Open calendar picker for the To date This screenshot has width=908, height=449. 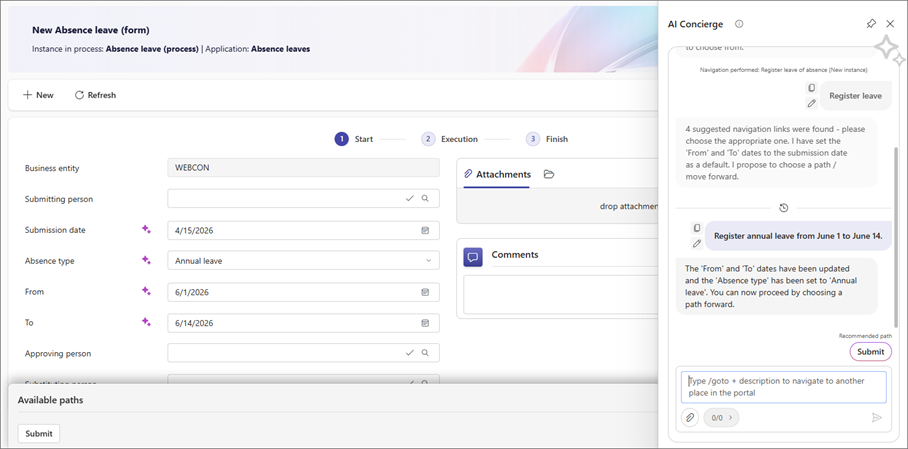[x=425, y=323]
